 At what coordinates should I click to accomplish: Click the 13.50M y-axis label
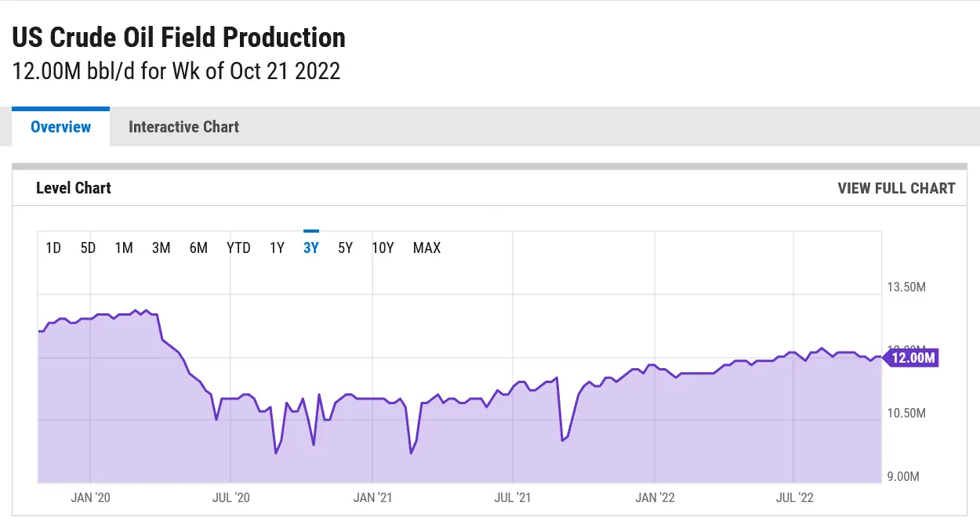click(x=906, y=287)
